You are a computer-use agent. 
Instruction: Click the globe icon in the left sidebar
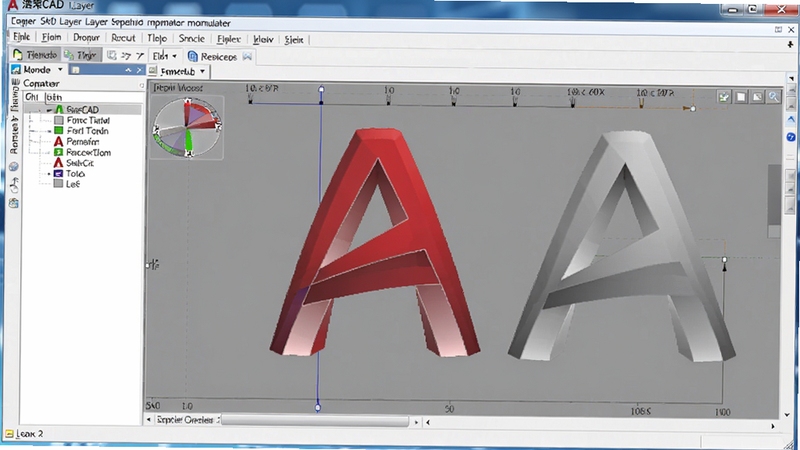click(14, 167)
